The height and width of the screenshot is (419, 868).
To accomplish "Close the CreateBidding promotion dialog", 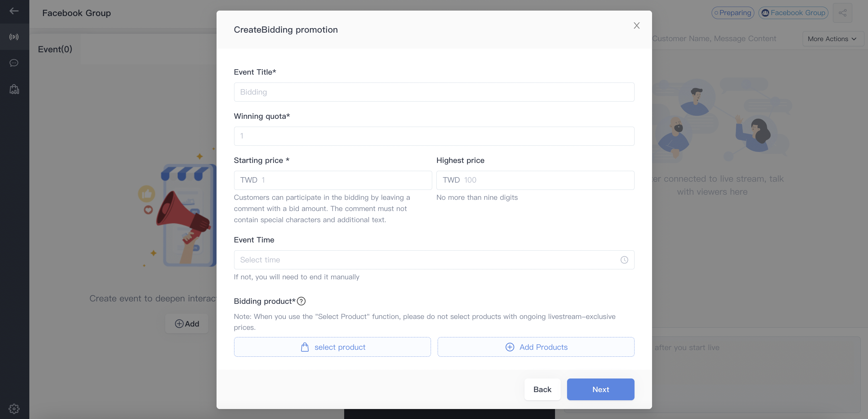I will point(637,26).
